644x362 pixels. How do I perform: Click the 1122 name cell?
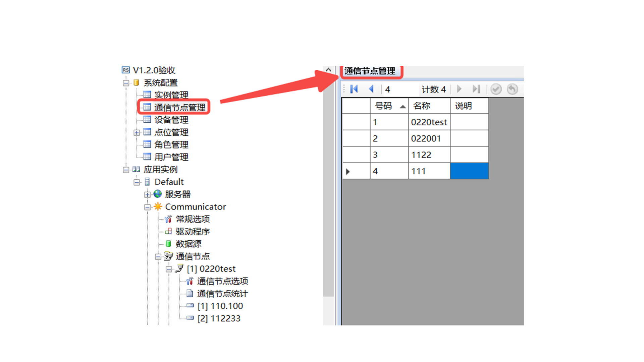coord(429,155)
